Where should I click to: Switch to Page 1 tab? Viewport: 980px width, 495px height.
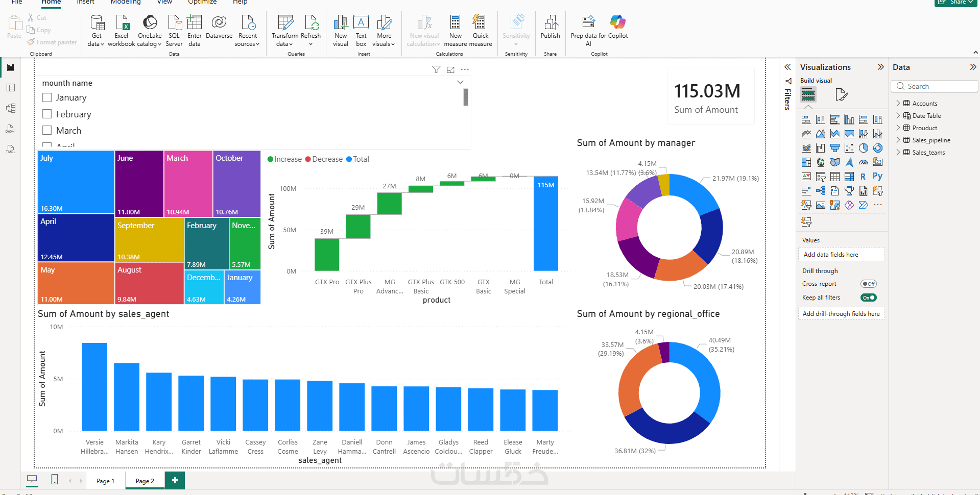[x=106, y=481]
